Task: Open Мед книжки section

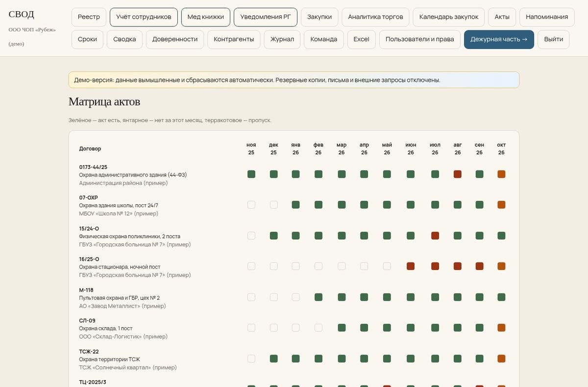Action: click(206, 17)
